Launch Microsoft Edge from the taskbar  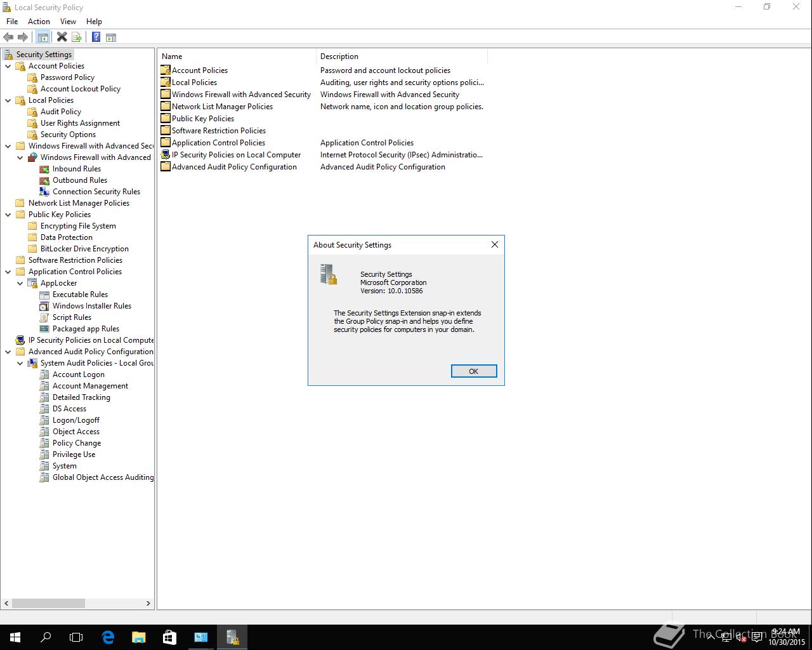pyautogui.click(x=108, y=637)
